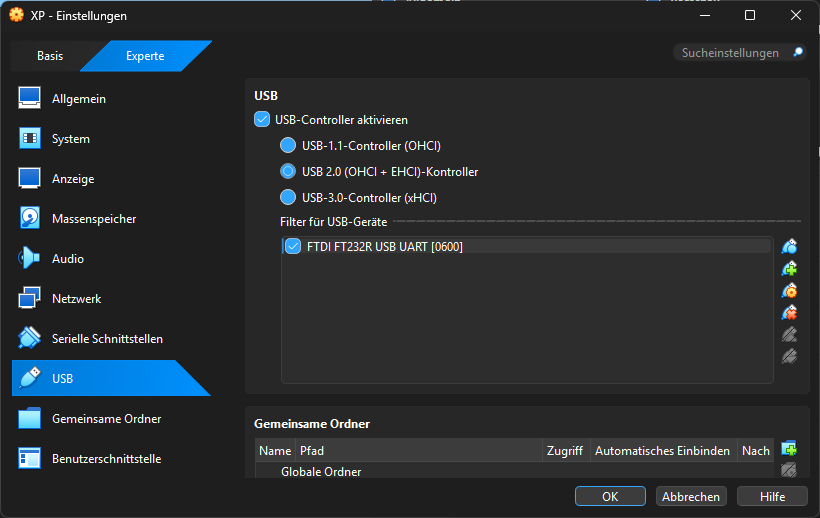Remove the selected USB filter
Image resolution: width=820 pixels, height=518 pixels.
[x=789, y=313]
